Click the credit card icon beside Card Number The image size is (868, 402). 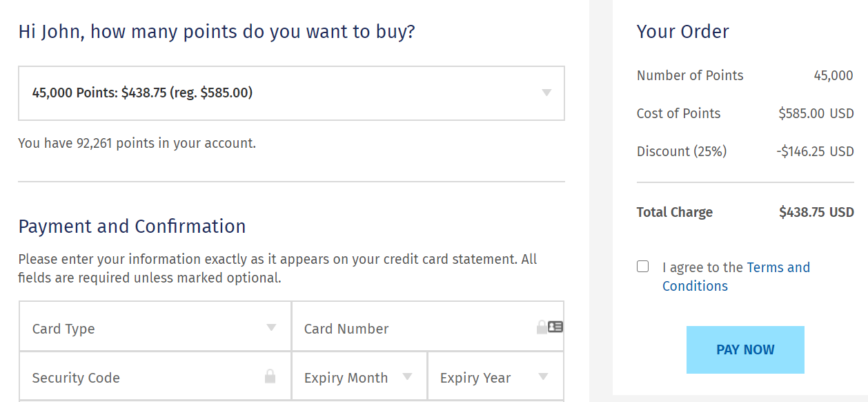[555, 327]
